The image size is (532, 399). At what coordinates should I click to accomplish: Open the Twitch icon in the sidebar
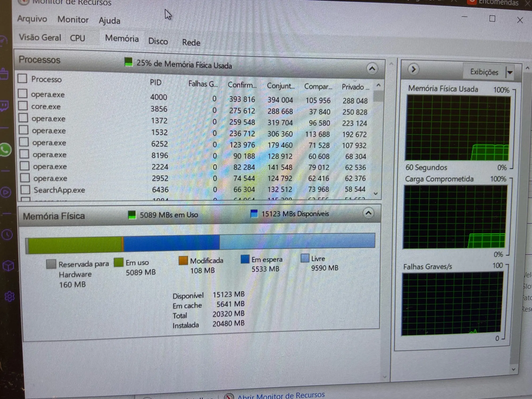tap(4, 106)
